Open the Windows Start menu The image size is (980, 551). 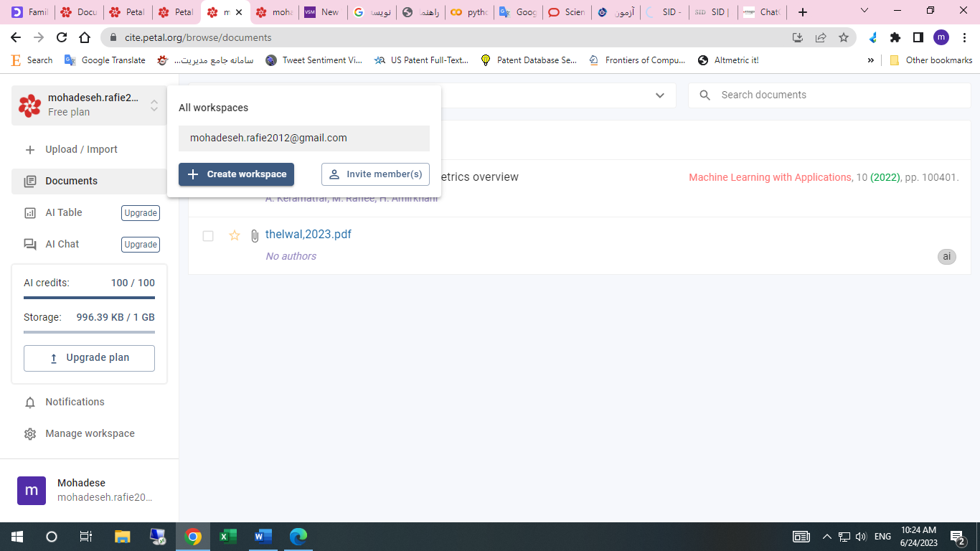[x=17, y=536]
